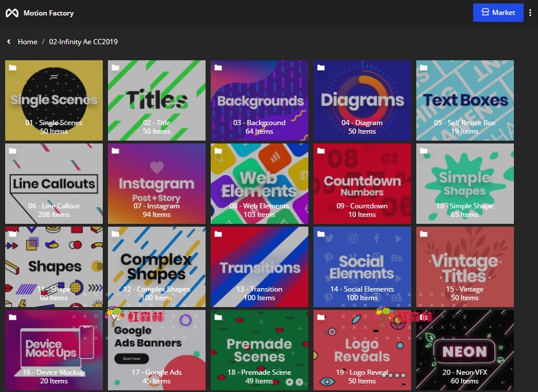Click the '65 Items' count text
Image resolution: width=538 pixels, height=392 pixels.
tap(465, 215)
